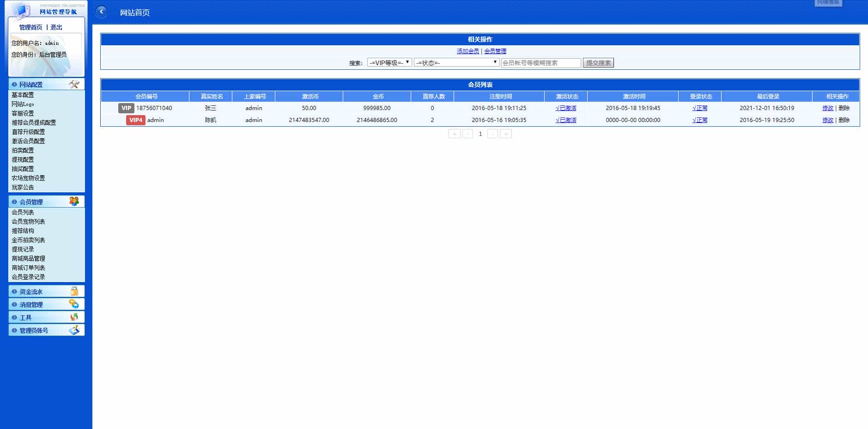868x429 pixels.
Task: Open 直荐升级配置
Action: click(28, 132)
